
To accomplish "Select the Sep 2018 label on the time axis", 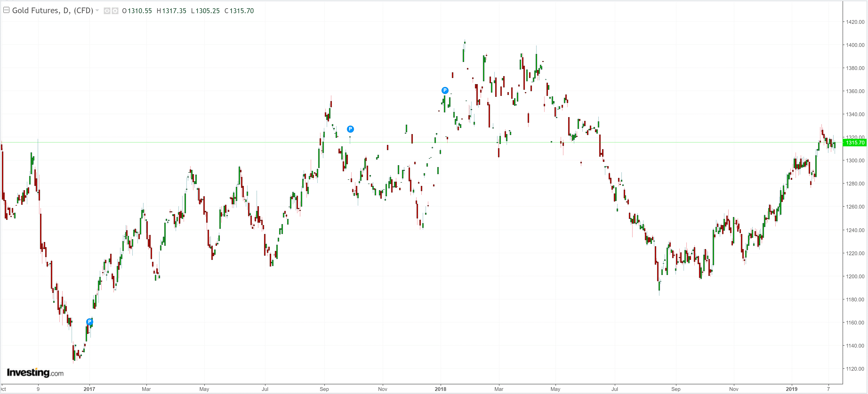I will pyautogui.click(x=676, y=389).
